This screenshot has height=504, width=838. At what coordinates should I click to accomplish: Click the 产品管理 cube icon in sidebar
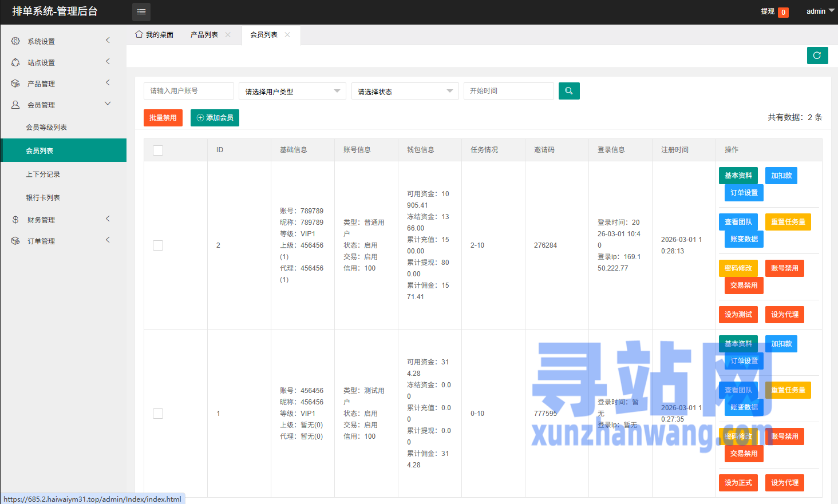pos(15,84)
